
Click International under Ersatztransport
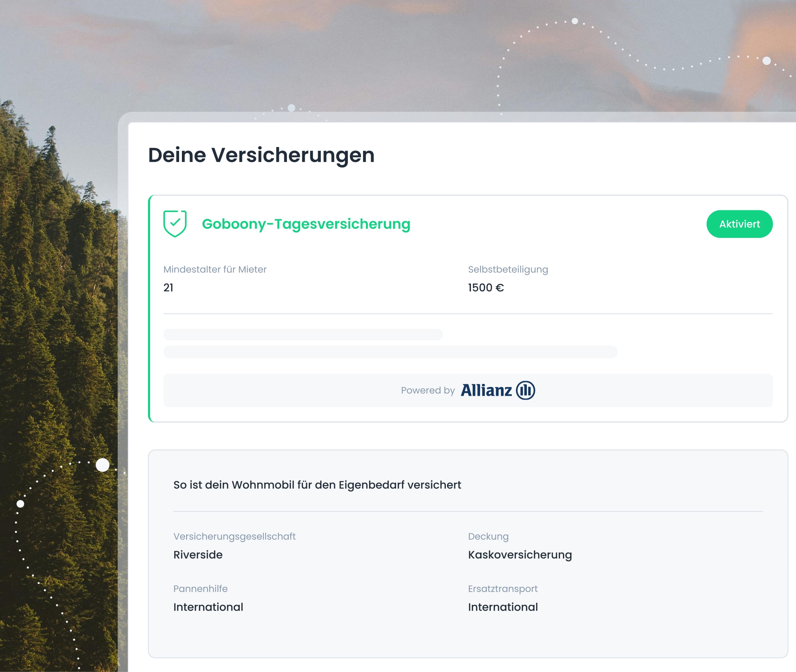[503, 607]
